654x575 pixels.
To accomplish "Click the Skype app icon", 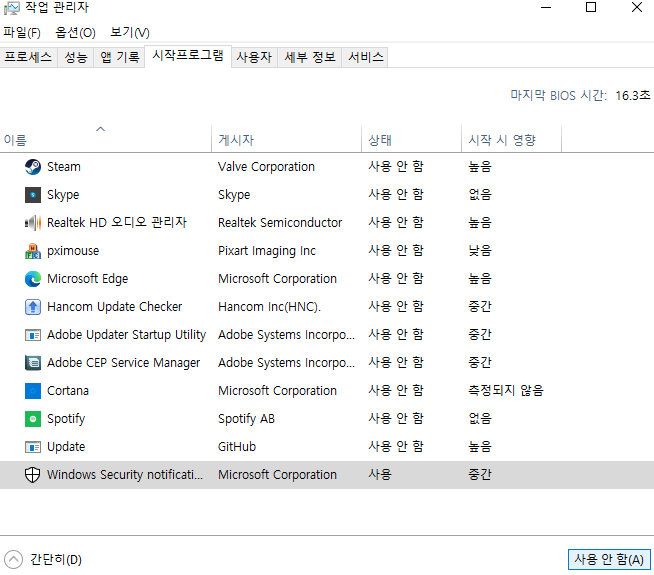I will pos(33,195).
